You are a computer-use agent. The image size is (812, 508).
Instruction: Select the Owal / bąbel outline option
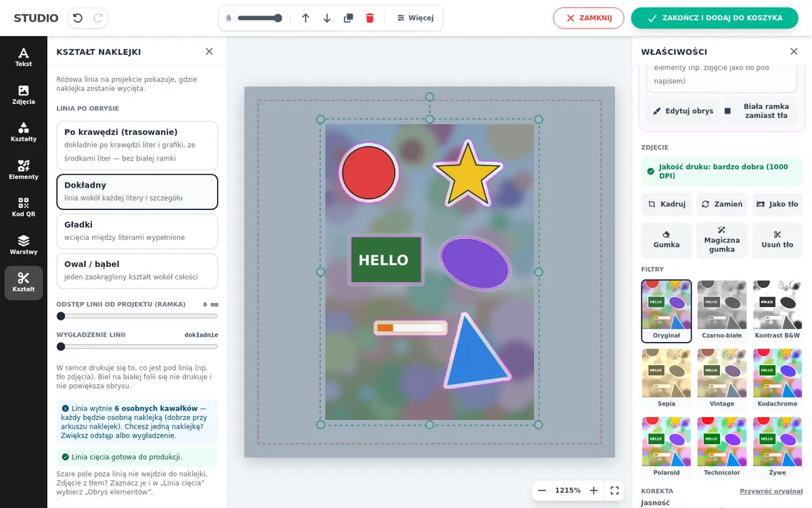137,271
